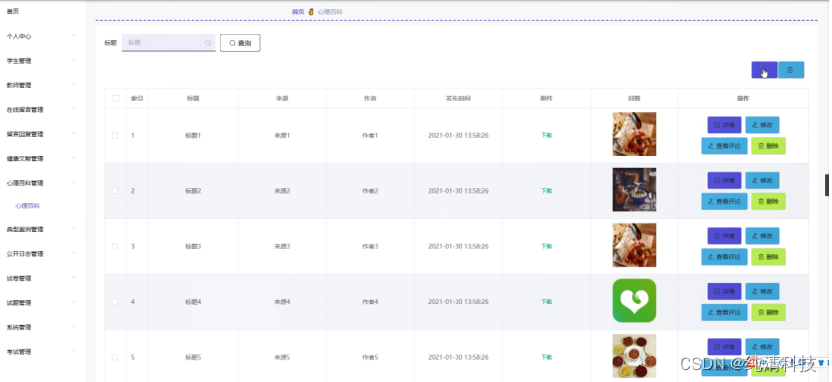Click 修改 for row 标题2

click(762, 180)
